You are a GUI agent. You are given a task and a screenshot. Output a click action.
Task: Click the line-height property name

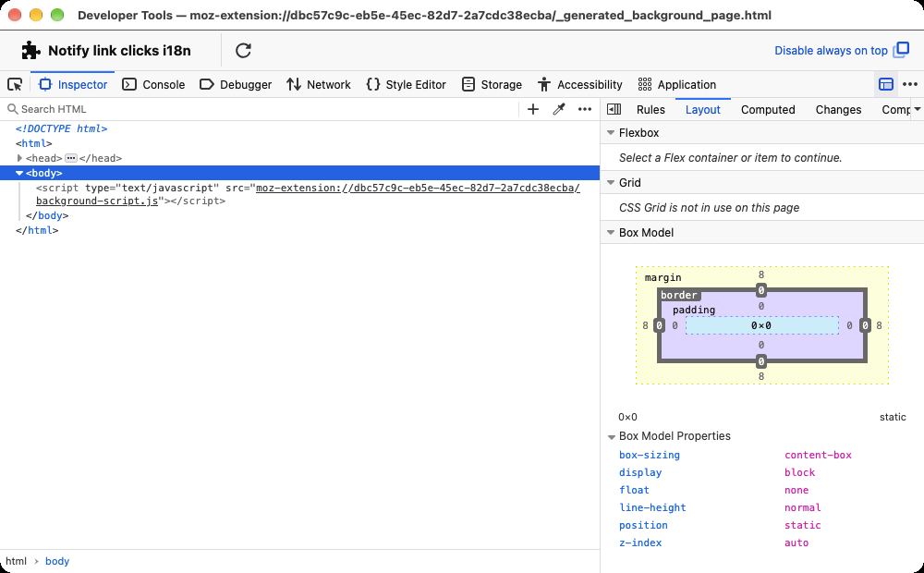point(652,507)
